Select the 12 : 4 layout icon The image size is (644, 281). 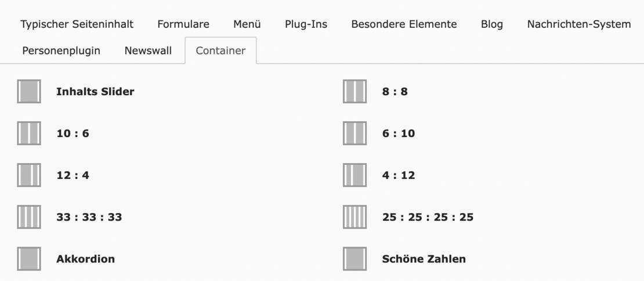click(29, 175)
